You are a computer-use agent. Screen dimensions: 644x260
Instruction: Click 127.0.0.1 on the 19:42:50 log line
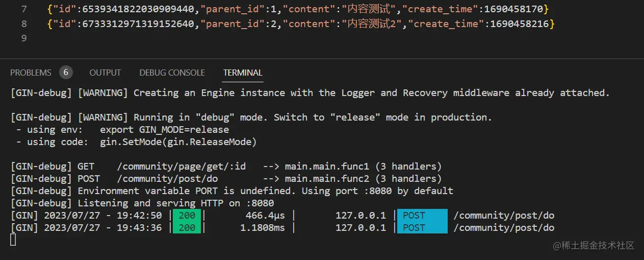pos(360,215)
